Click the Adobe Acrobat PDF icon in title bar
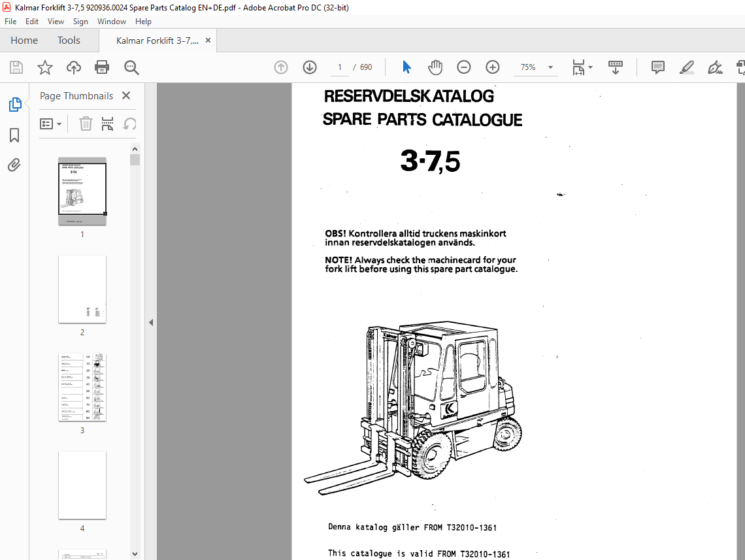 point(7,8)
